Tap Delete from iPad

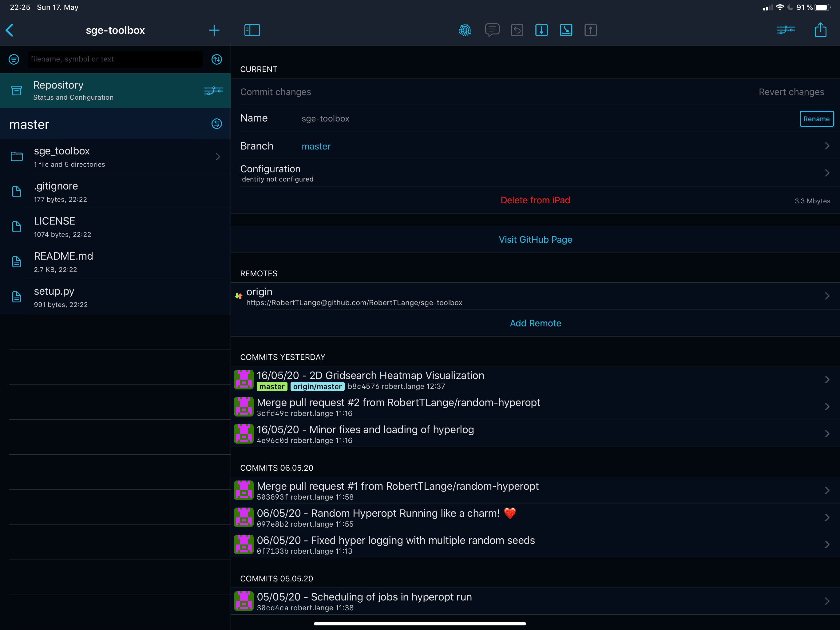click(x=535, y=200)
